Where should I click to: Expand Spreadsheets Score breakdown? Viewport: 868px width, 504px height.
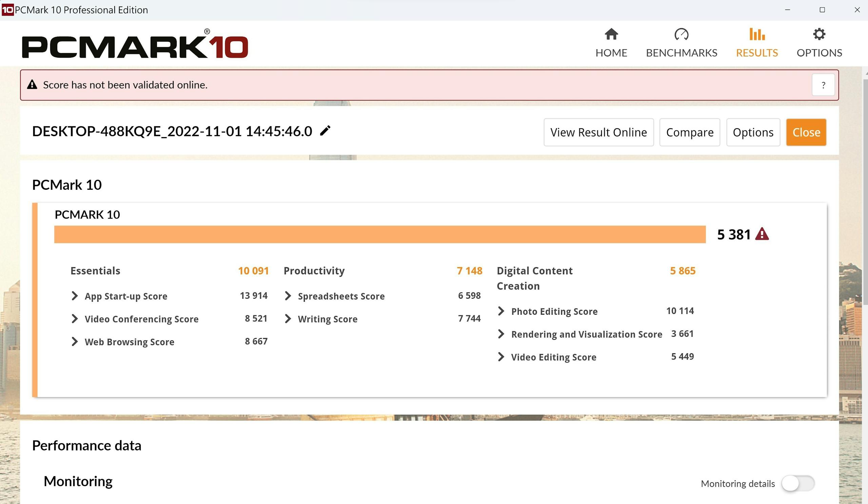[288, 296]
